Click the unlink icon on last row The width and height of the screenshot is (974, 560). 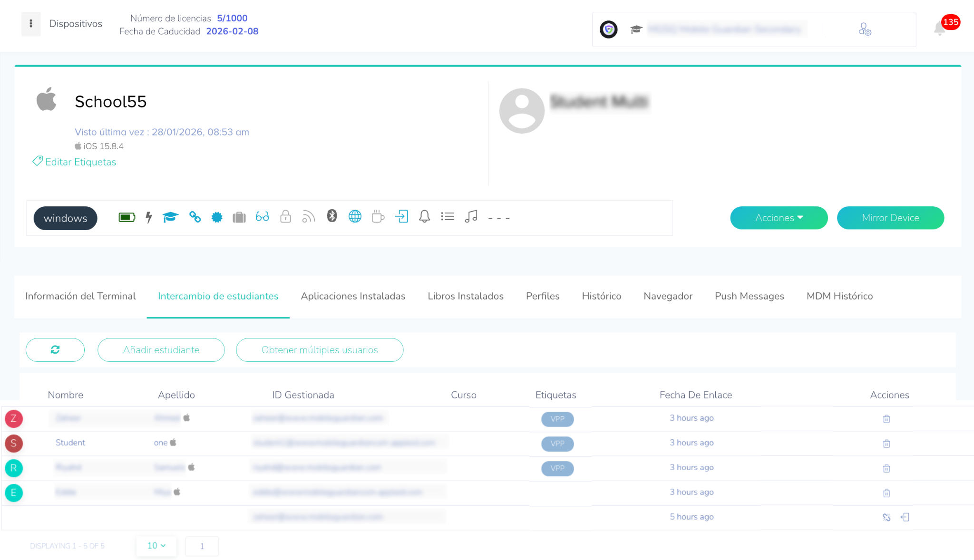point(886,517)
